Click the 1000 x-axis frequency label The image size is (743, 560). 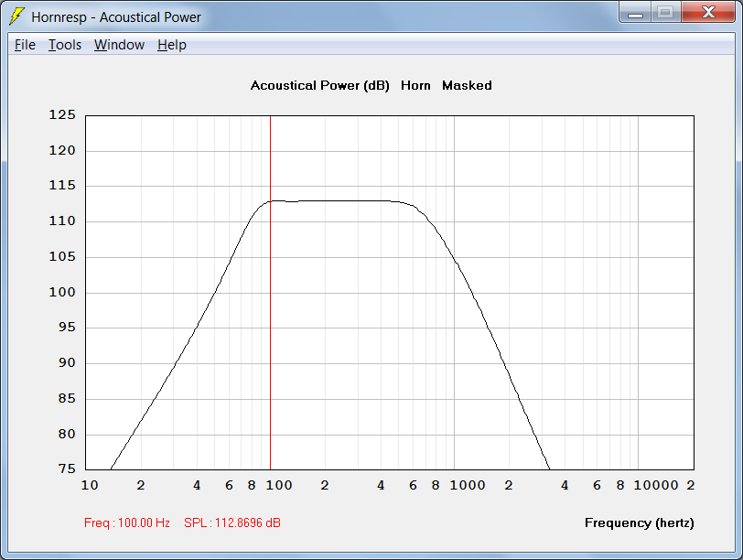point(468,485)
